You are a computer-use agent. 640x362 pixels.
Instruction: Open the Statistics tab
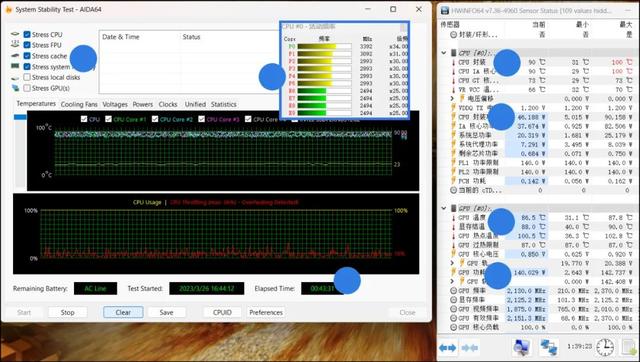pos(224,104)
